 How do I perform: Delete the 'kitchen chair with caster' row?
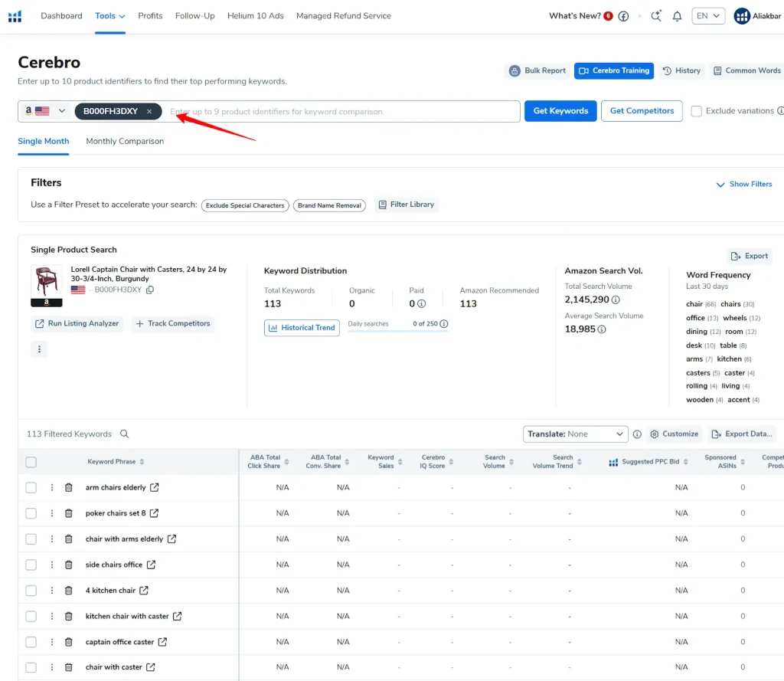[x=68, y=616]
